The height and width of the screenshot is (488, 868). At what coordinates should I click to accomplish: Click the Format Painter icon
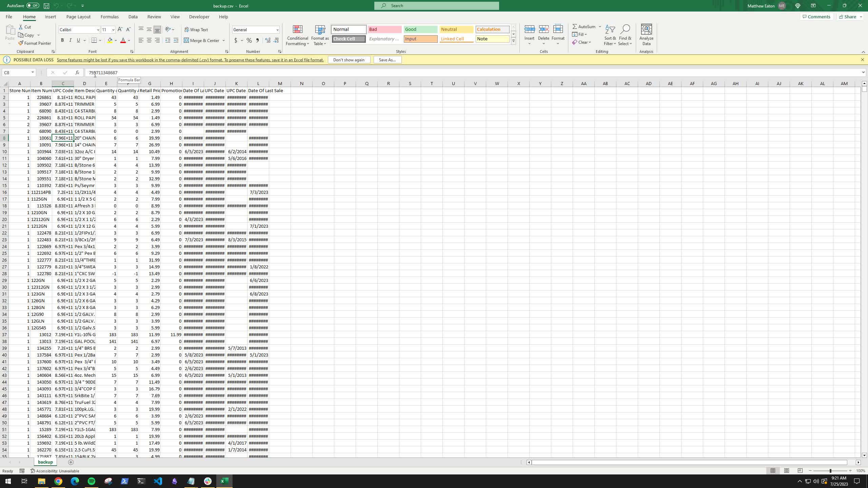pos(21,43)
